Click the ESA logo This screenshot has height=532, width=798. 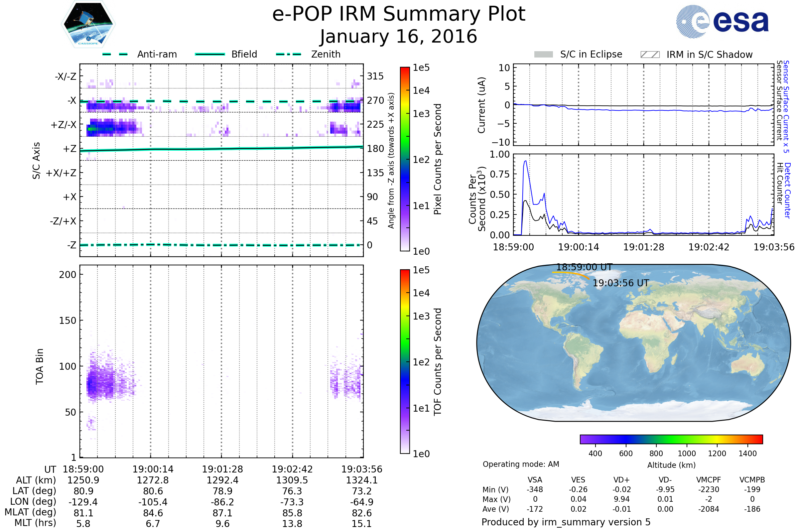click(722, 22)
